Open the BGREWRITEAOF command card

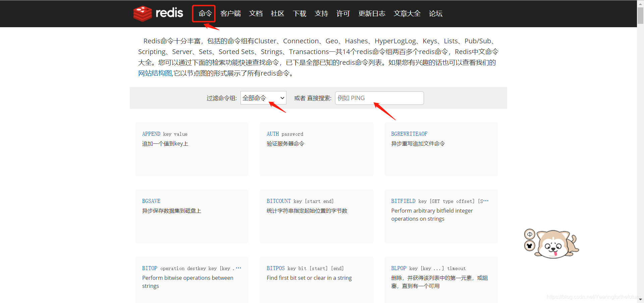(x=441, y=149)
